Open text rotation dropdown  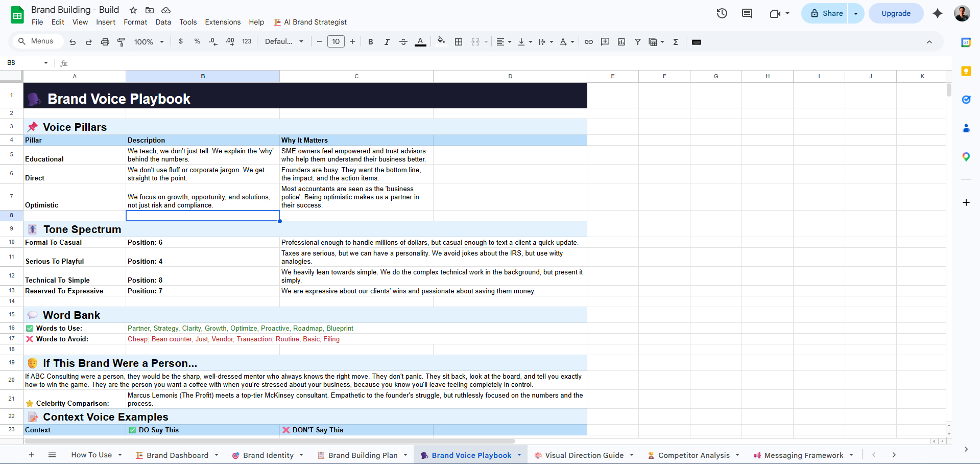567,42
